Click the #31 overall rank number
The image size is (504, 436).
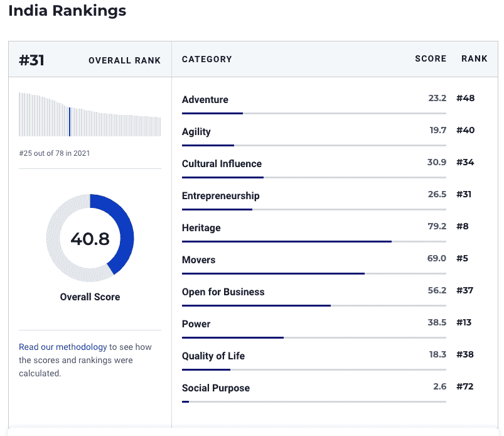31,60
